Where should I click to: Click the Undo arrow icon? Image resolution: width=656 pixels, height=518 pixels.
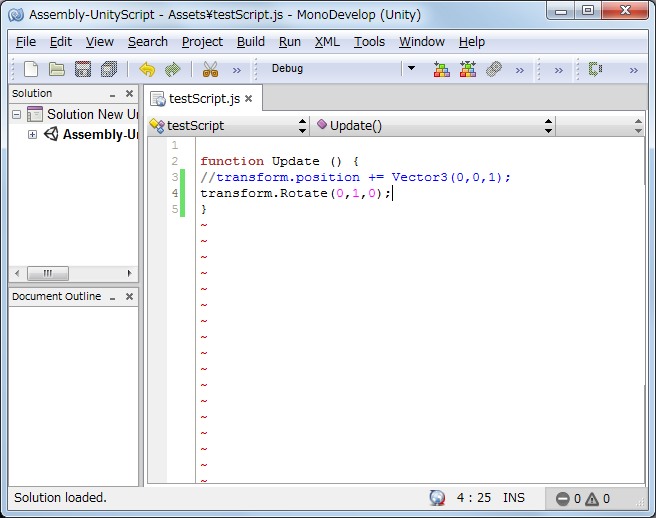click(x=147, y=69)
